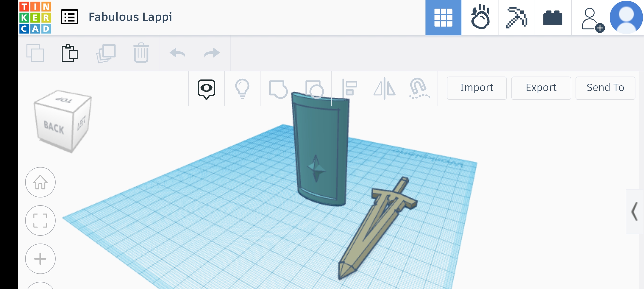Zoom in with the plus button

point(40,259)
